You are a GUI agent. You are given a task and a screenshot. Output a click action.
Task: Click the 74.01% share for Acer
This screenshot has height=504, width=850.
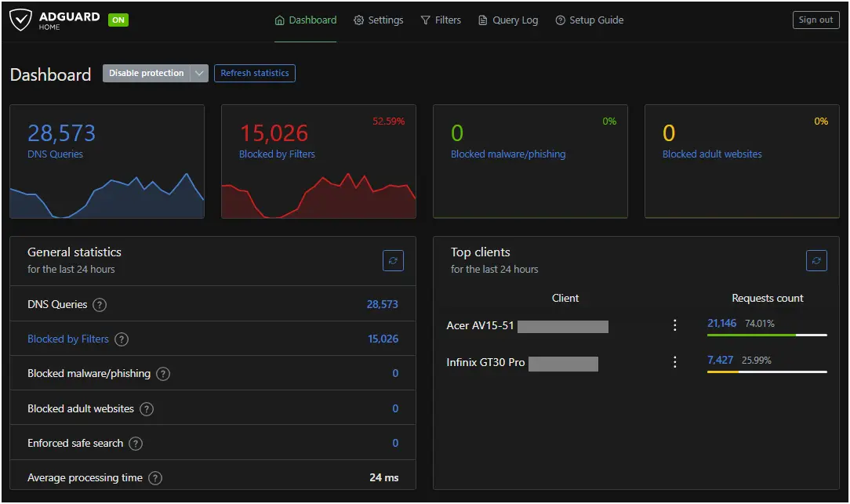pos(760,324)
